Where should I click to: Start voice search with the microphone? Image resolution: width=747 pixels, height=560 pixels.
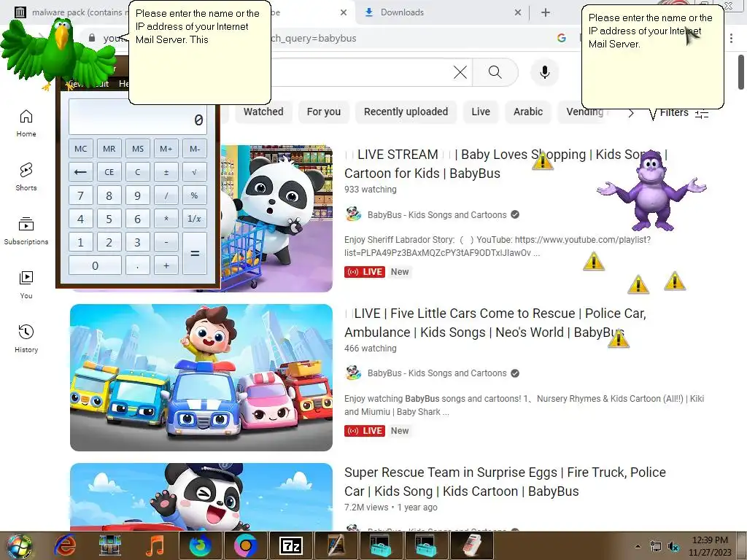pyautogui.click(x=544, y=72)
